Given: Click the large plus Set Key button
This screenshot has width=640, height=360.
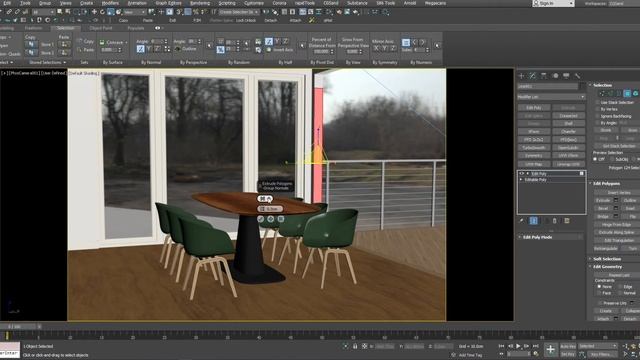Looking at the screenshot, I should pos(551,349).
